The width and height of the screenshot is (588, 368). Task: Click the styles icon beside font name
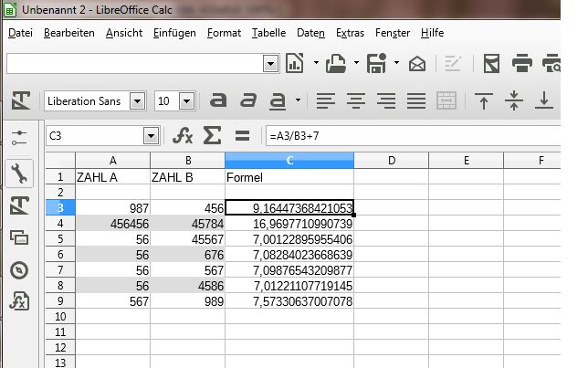[x=21, y=100]
